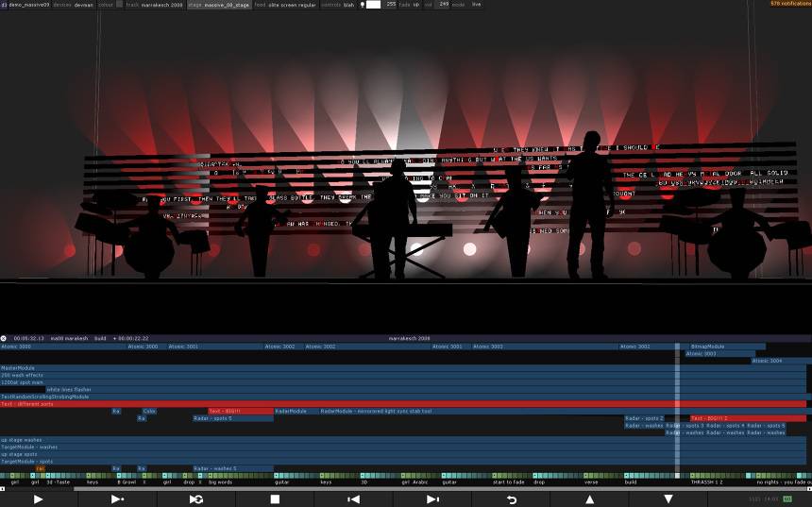Click the timeline playhead cursor bar
Screen dimensions: 812x507
pyautogui.click(x=677, y=409)
